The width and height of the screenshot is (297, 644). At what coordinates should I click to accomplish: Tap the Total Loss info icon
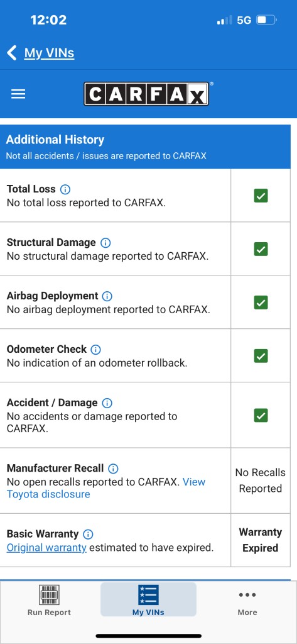pyautogui.click(x=65, y=189)
